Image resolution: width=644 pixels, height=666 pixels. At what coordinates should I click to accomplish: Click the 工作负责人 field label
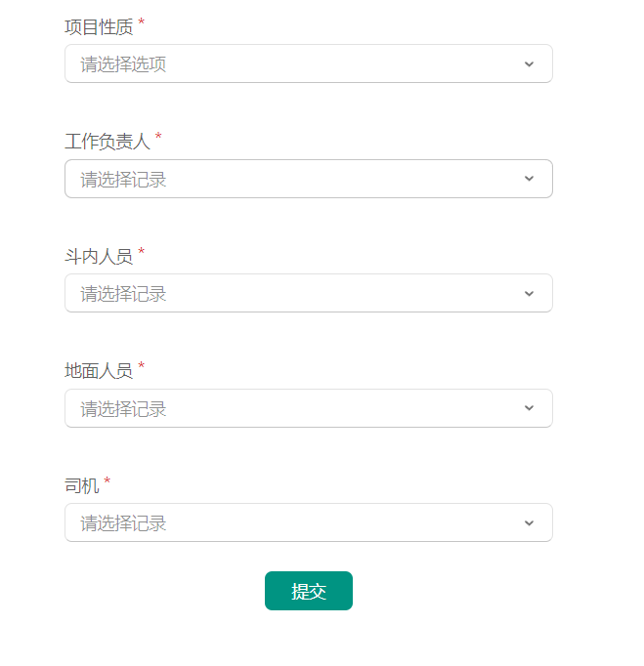(x=107, y=142)
